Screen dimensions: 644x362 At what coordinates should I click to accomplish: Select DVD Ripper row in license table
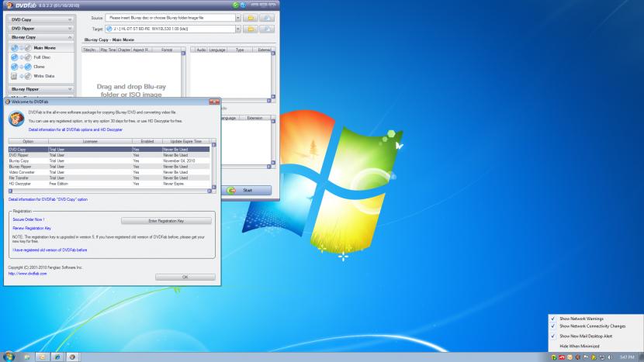click(x=109, y=155)
